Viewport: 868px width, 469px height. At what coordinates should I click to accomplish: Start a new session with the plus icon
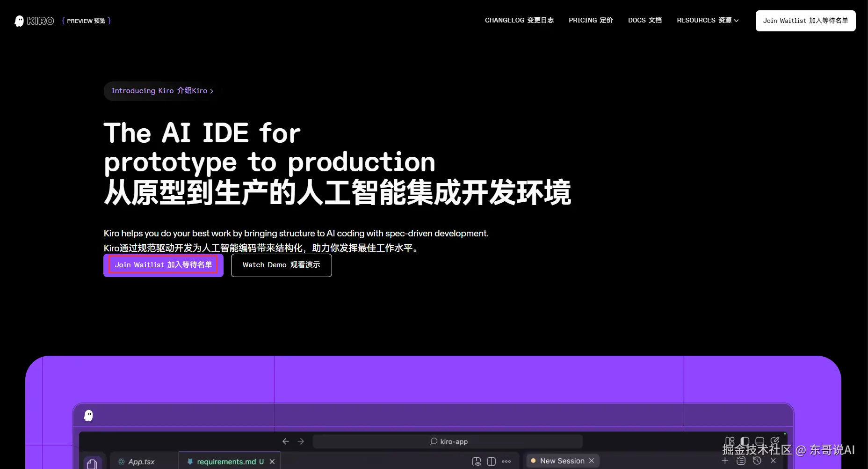click(725, 461)
